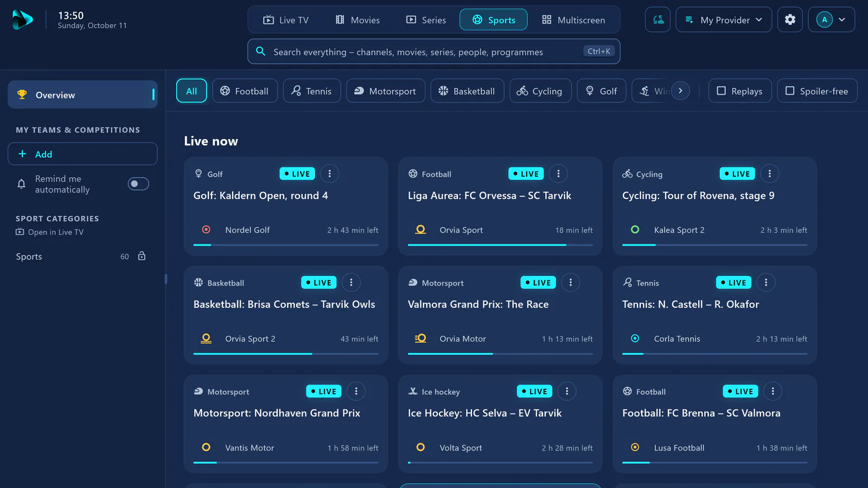The image size is (868, 488).
Task: Select the Multiscreen tab
Action: click(x=573, y=20)
